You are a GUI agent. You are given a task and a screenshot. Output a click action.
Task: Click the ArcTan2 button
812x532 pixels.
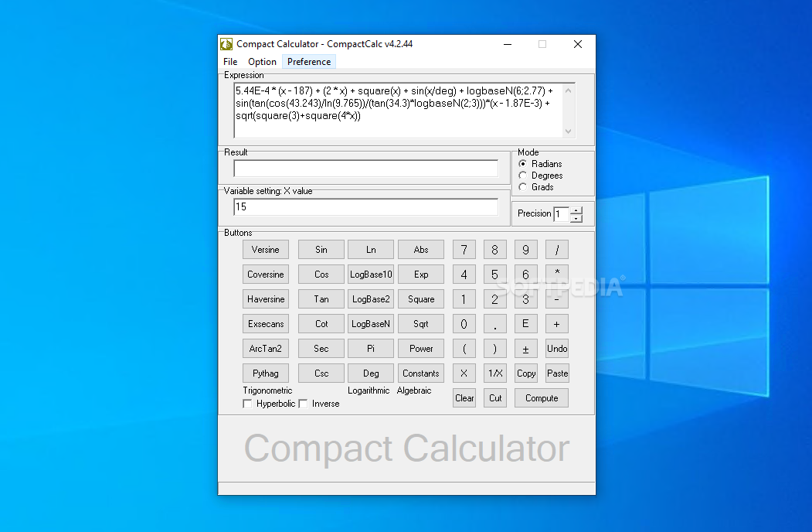point(266,349)
